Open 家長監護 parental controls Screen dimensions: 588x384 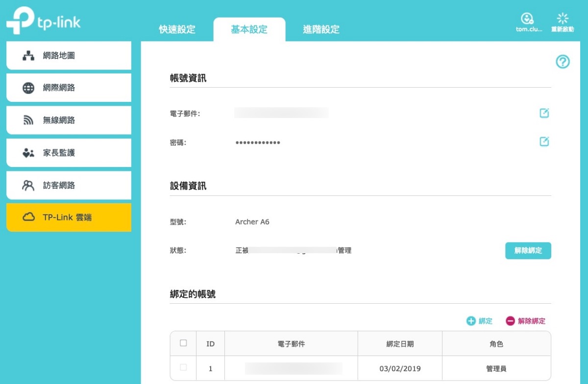click(x=69, y=153)
